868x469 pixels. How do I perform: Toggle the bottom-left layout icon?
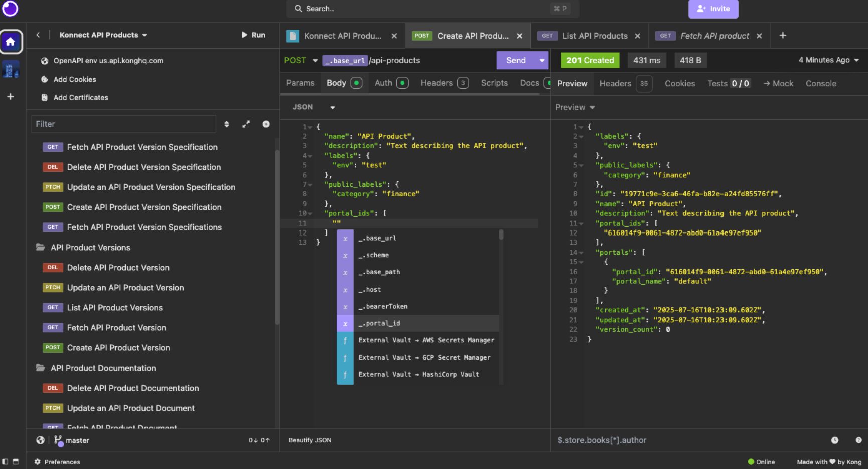click(x=16, y=461)
